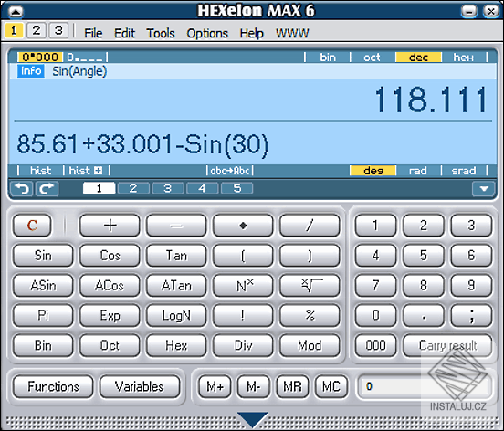Viewport: 504px width, 431px height.
Task: Click the Sin function key
Action: pos(43,256)
